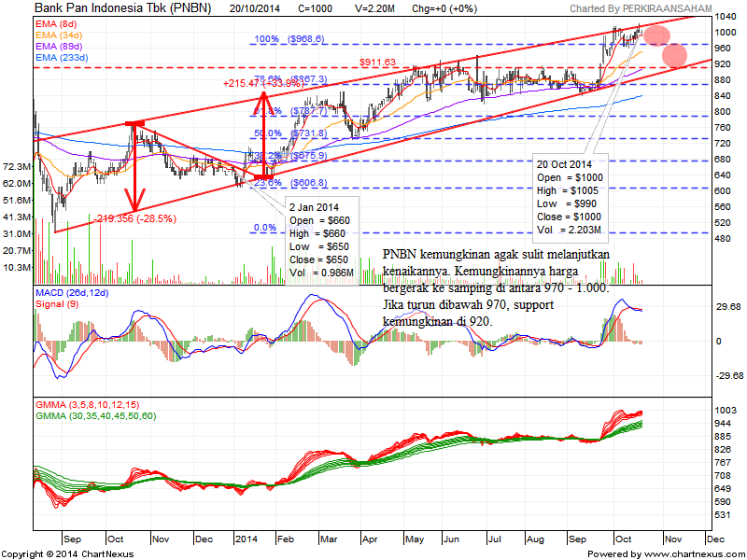Click the $911.63 resistance line label

(x=377, y=63)
